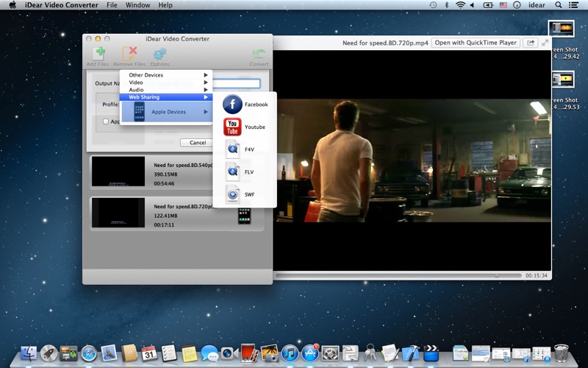Open iTunes music note icon in dock
Image resolution: width=588 pixels, height=368 pixels.
[x=290, y=353]
